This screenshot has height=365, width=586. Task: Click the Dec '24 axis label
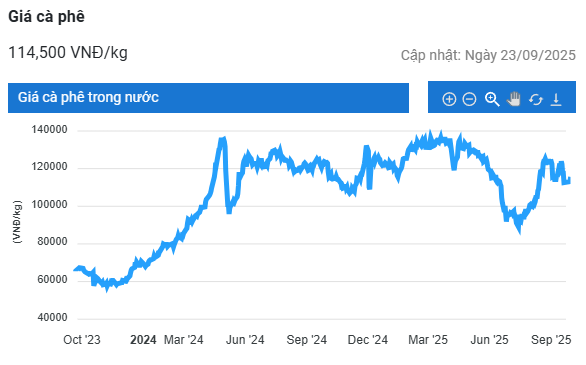pyautogui.click(x=368, y=340)
